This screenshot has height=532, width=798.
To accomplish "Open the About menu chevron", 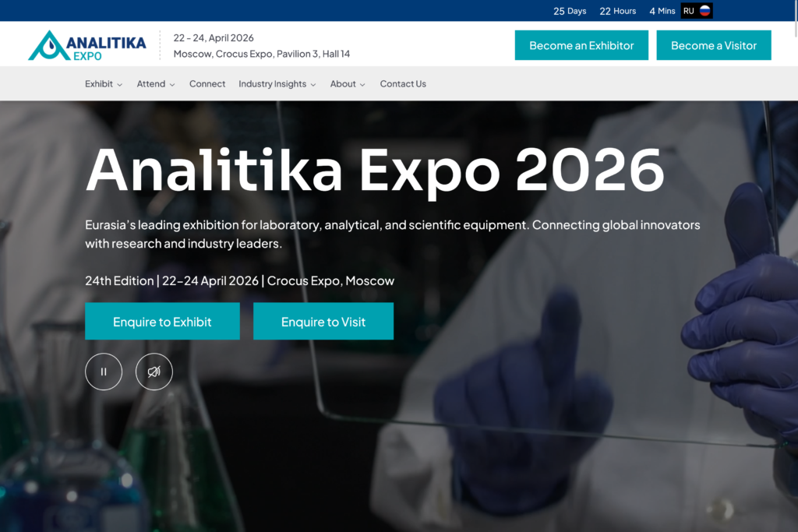I will coord(362,84).
